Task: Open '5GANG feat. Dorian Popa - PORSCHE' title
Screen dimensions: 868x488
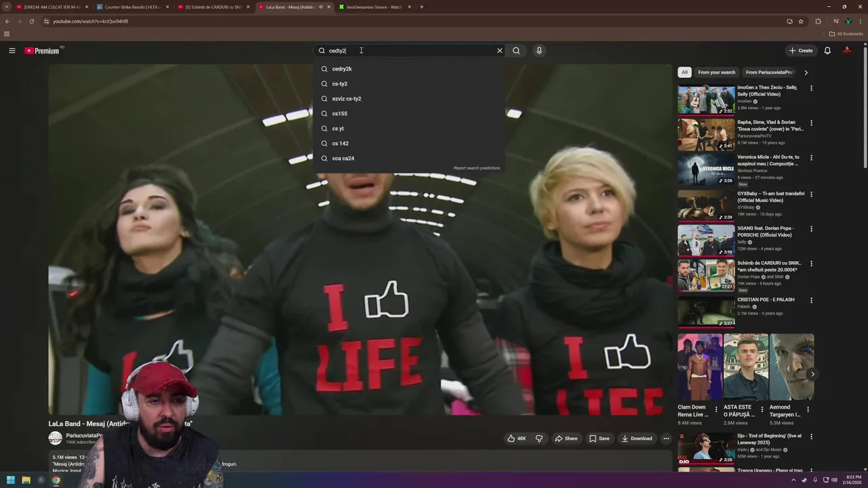Action: pyautogui.click(x=766, y=231)
